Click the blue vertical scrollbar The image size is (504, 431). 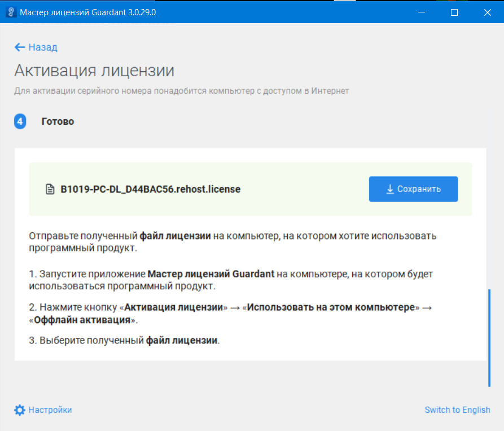coord(489,338)
